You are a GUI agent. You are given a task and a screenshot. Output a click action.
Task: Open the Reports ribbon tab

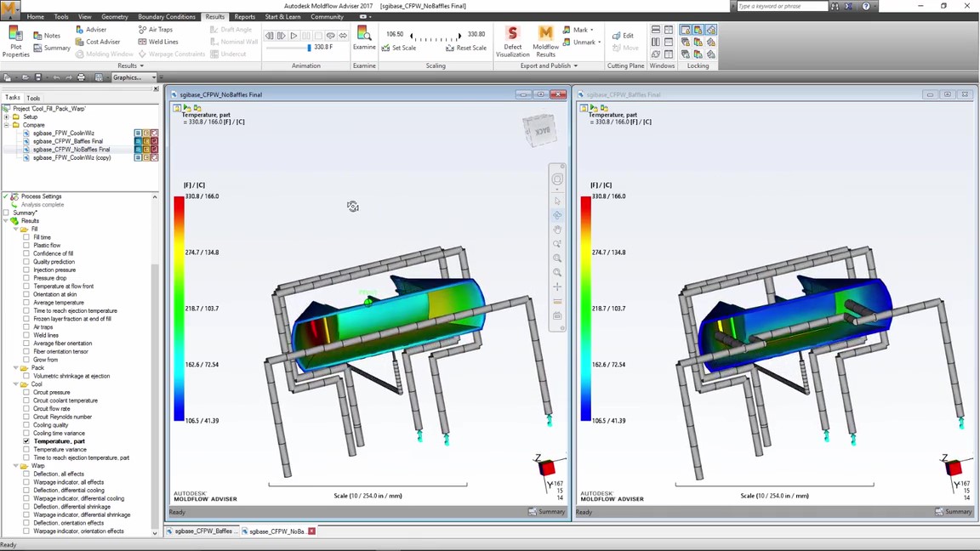click(x=244, y=17)
